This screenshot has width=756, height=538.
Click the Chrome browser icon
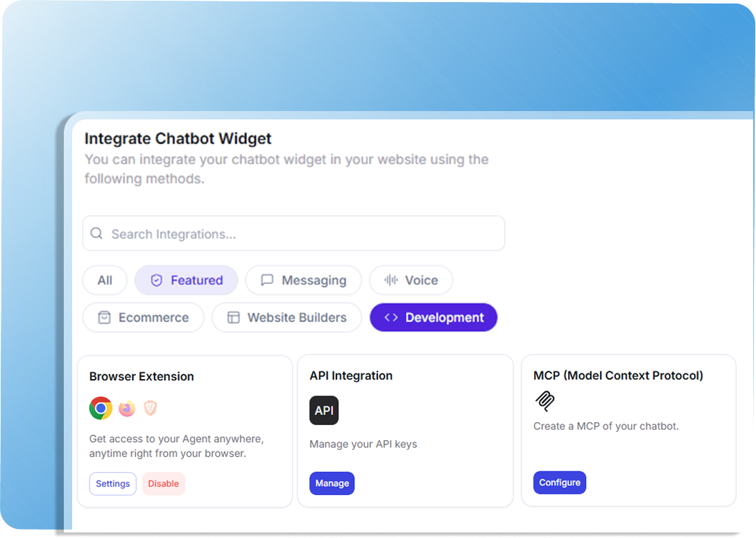[101, 408]
